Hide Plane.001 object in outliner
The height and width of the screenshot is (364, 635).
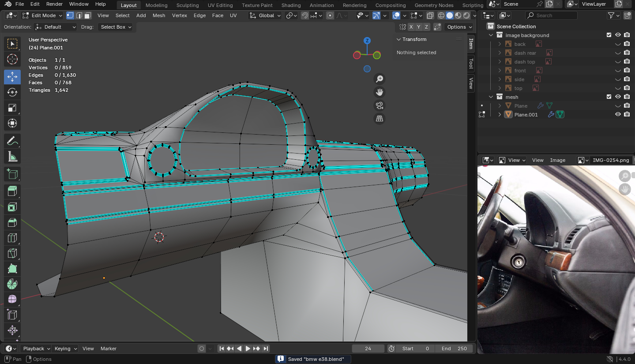(x=618, y=114)
